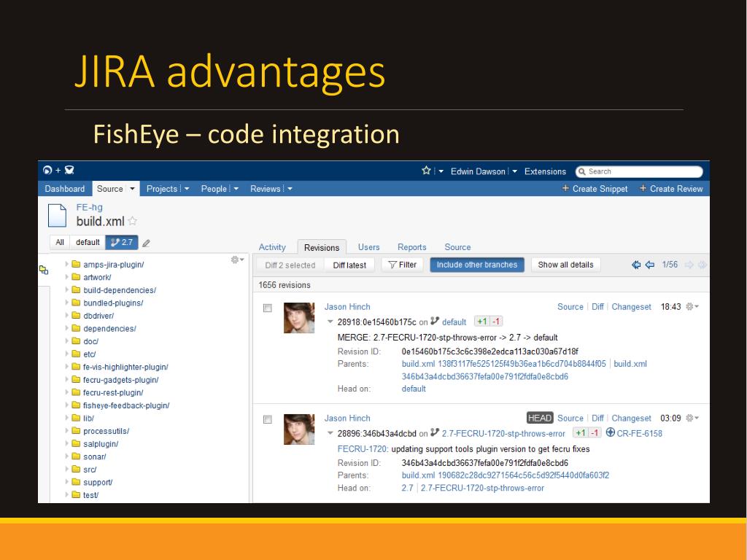The image size is (747, 560).
Task: Expand the amps-jira-plugin folder
Action: tap(66, 264)
